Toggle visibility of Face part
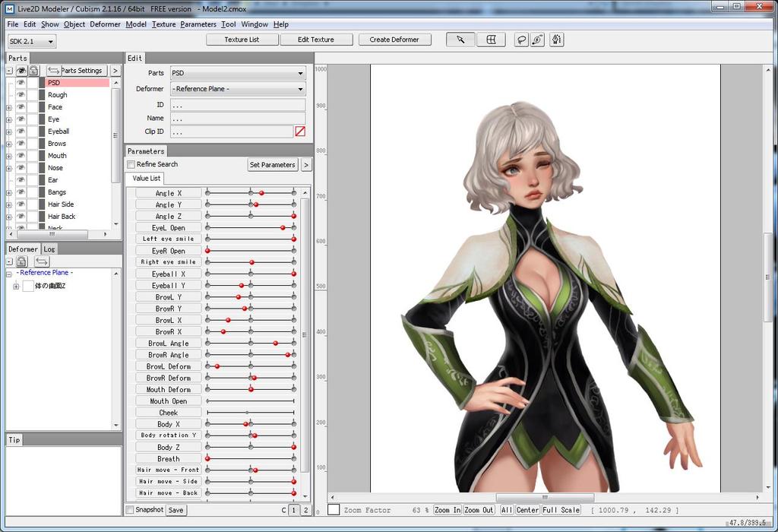 point(21,106)
